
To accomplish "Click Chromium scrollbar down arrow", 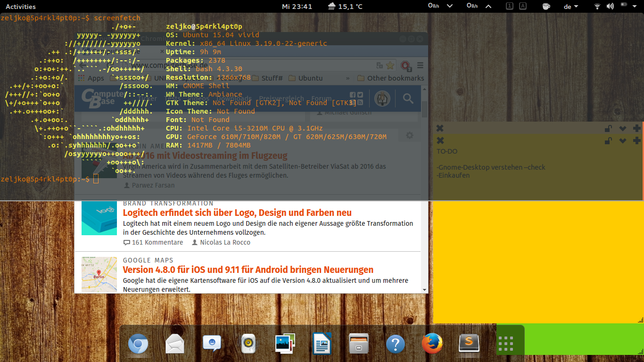I will 424,289.
